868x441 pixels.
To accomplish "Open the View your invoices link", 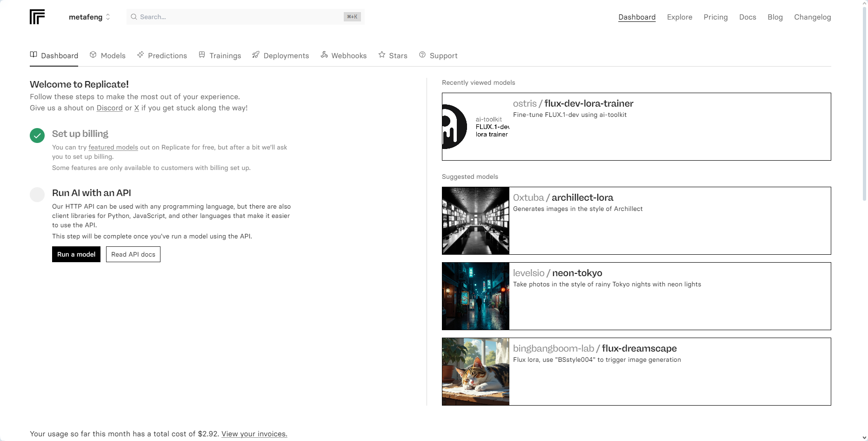I will [x=254, y=434].
